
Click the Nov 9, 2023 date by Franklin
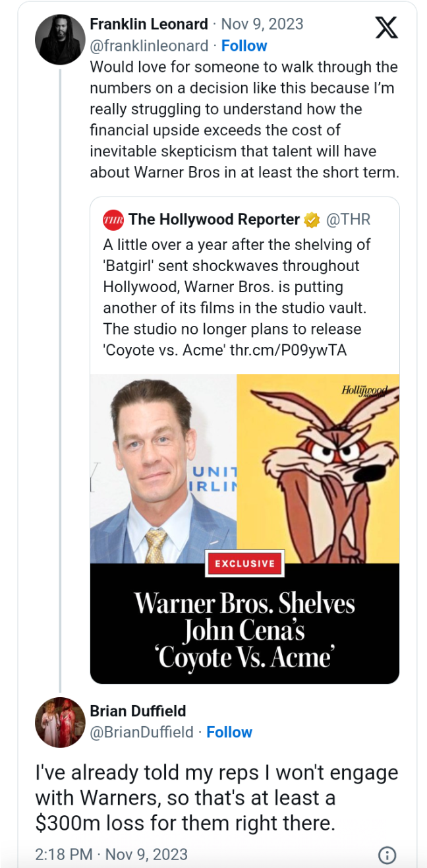point(264,24)
